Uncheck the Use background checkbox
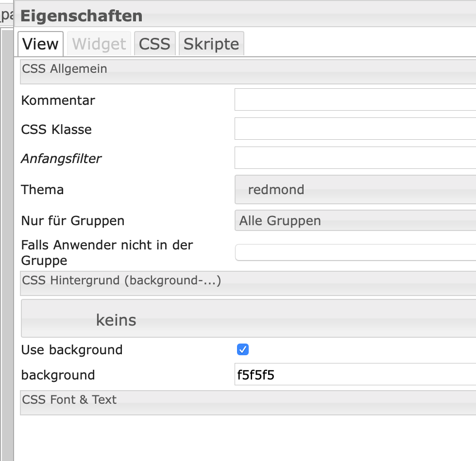 [243, 349]
